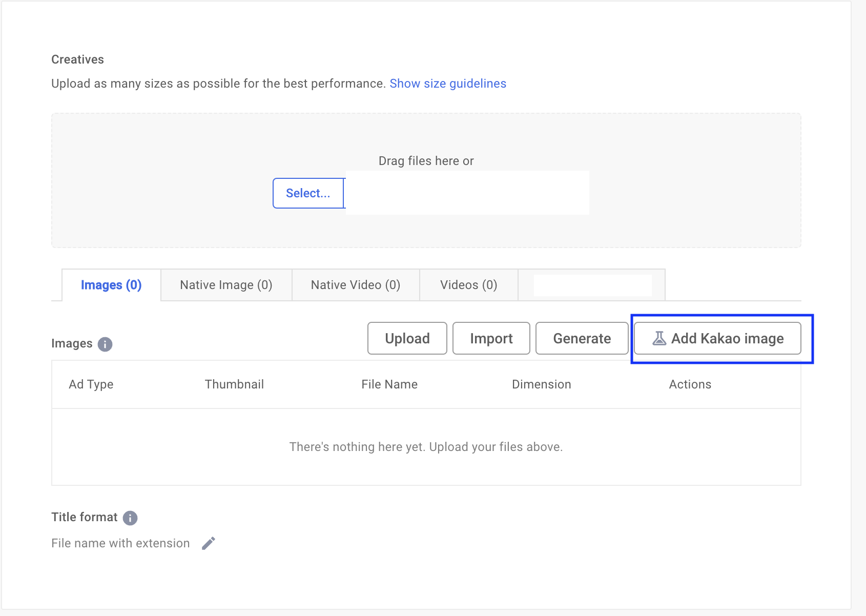
Task: Open the Native Image (0) tab
Action: pyautogui.click(x=226, y=285)
